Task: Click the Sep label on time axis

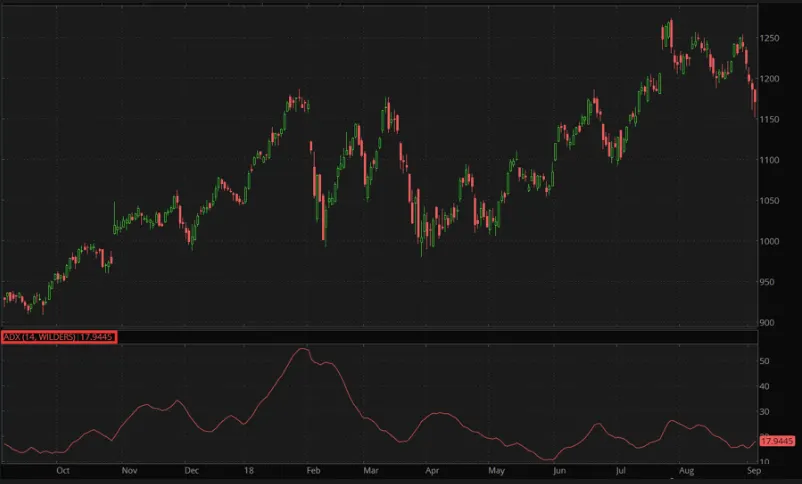Action: 754,471
